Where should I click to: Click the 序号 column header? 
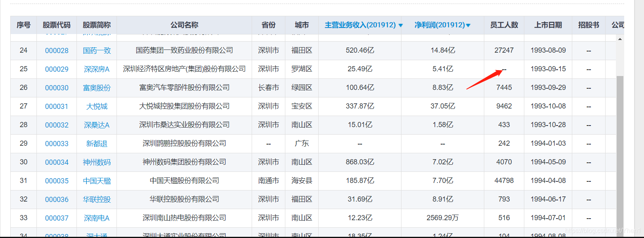(x=23, y=25)
